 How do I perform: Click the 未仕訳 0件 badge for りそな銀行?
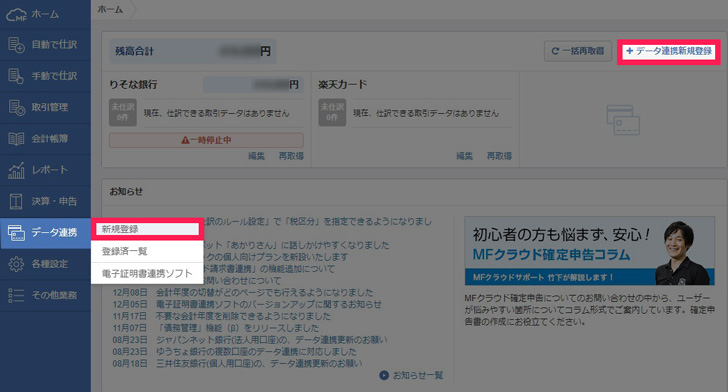(x=123, y=112)
